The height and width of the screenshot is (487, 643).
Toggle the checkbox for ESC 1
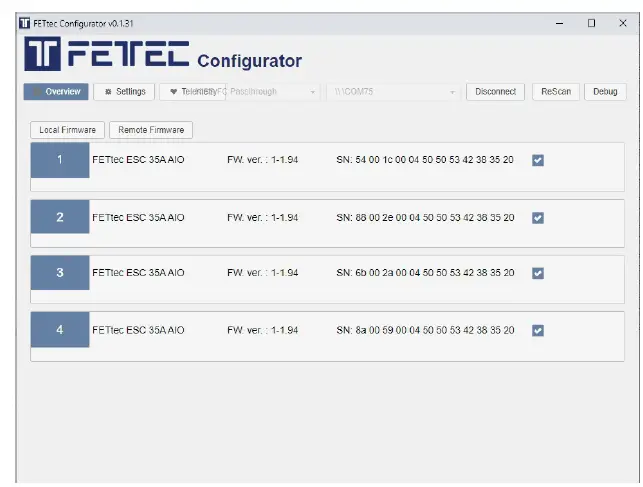point(538,160)
